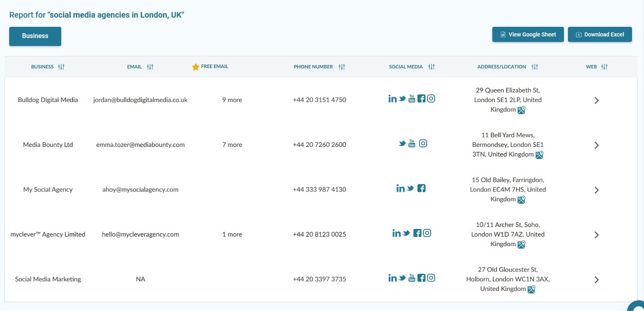Open Bulldog Digital Media Twitter icon
The width and height of the screenshot is (644, 311).
point(402,99)
